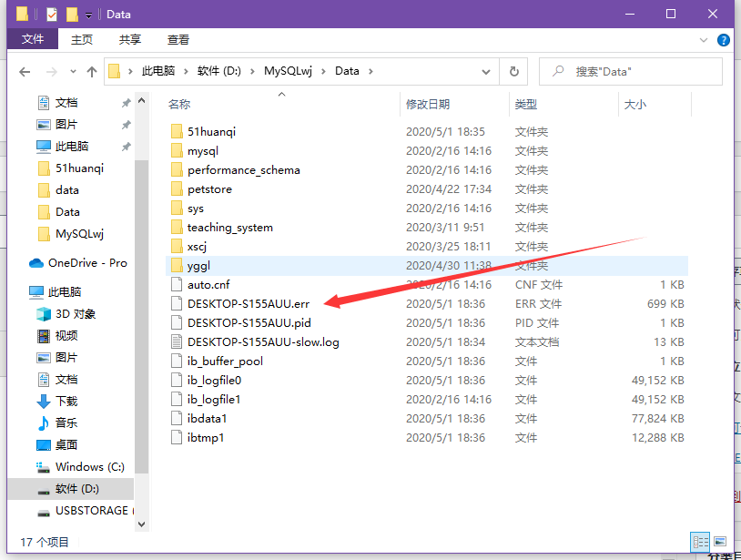Switch to large icons view layout

tap(720, 541)
